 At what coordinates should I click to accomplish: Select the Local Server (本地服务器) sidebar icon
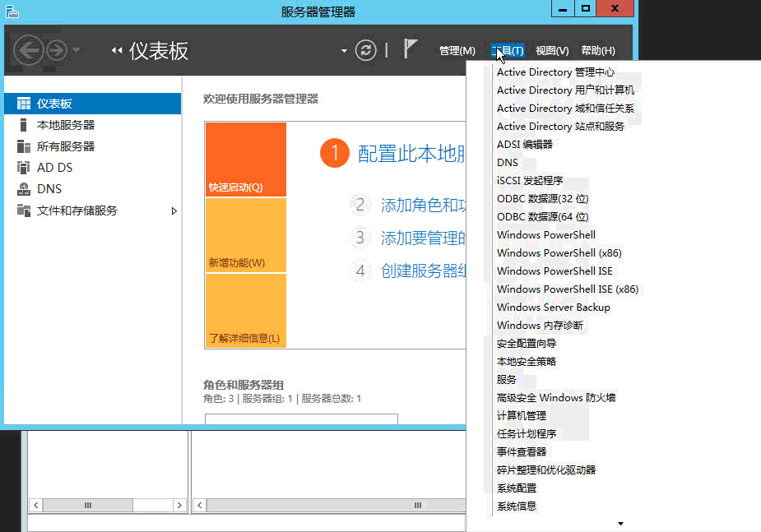[23, 125]
